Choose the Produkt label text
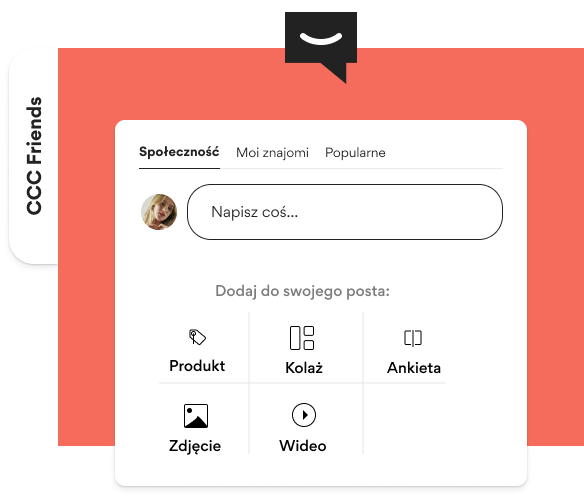The image size is (584, 499). pyautogui.click(x=197, y=366)
